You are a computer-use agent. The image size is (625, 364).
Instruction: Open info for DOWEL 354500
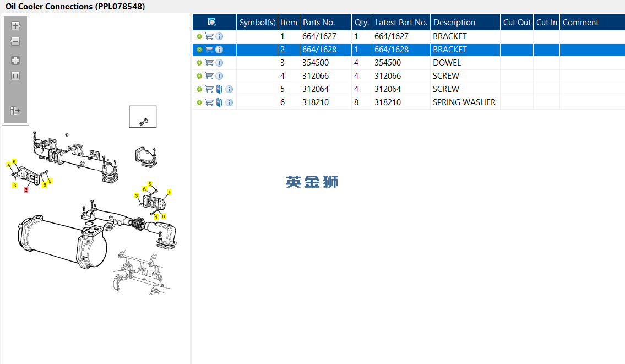(x=219, y=63)
